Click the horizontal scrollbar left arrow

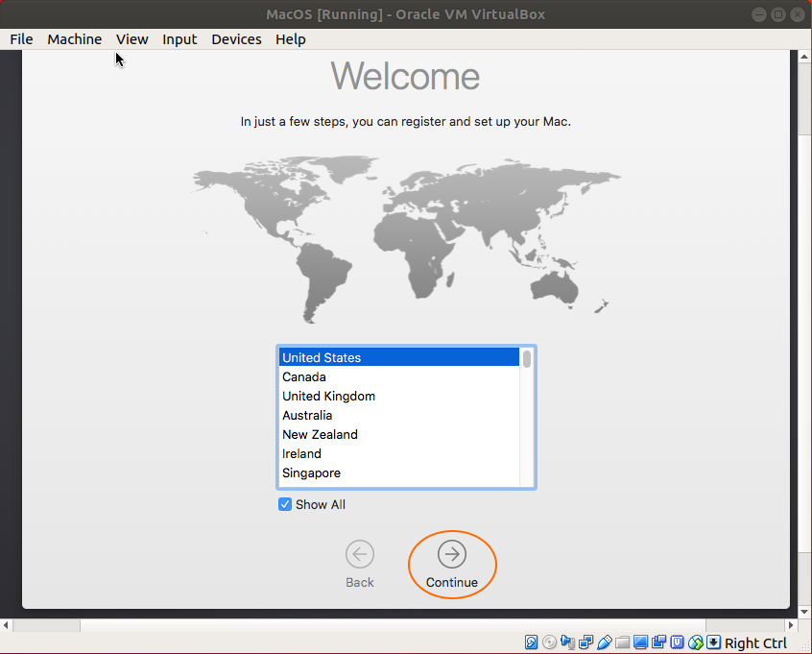[6, 625]
